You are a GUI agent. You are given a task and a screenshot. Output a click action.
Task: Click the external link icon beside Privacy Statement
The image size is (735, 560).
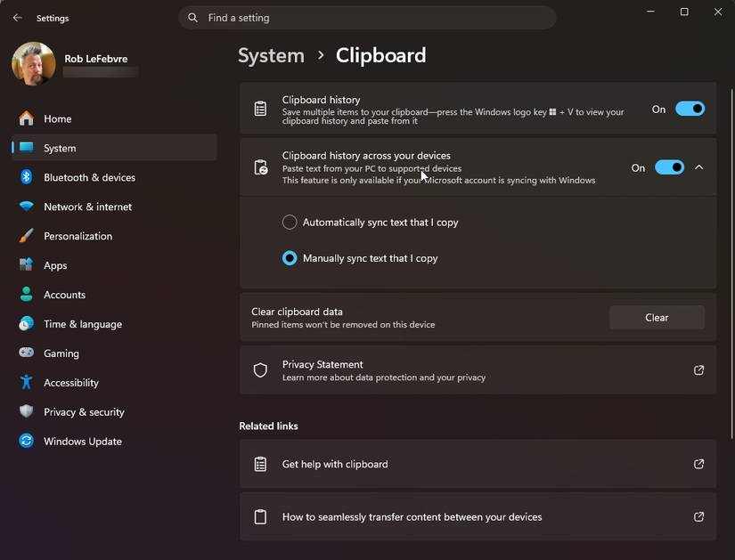click(x=698, y=370)
